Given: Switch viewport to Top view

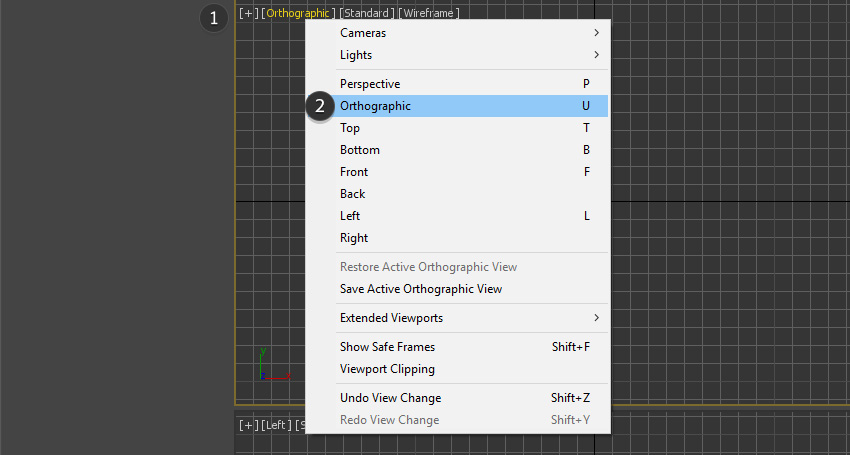Looking at the screenshot, I should 350,128.
